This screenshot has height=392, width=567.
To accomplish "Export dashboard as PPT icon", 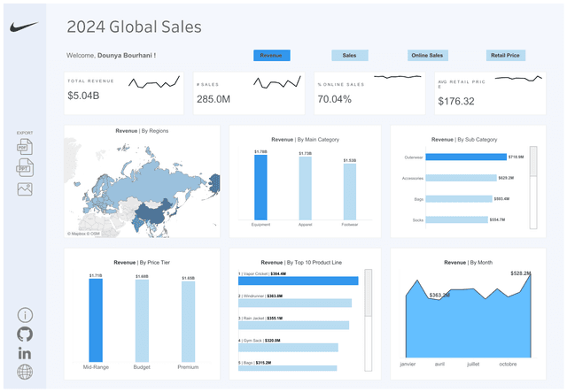I will [25, 167].
